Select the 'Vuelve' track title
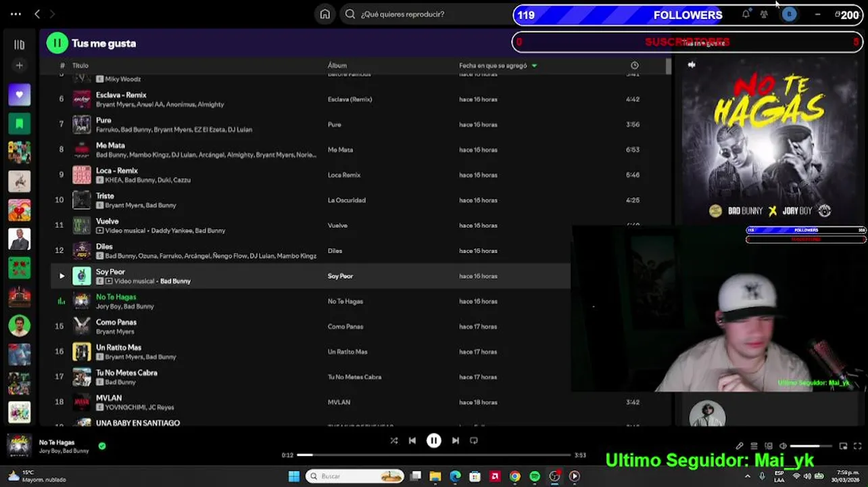Viewport: 868px width, 487px height. point(107,221)
